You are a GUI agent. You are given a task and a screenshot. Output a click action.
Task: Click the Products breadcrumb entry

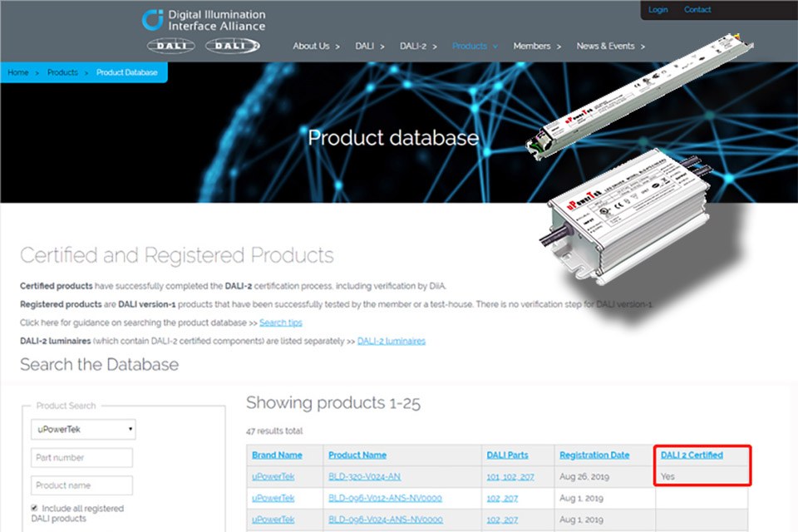(x=62, y=72)
